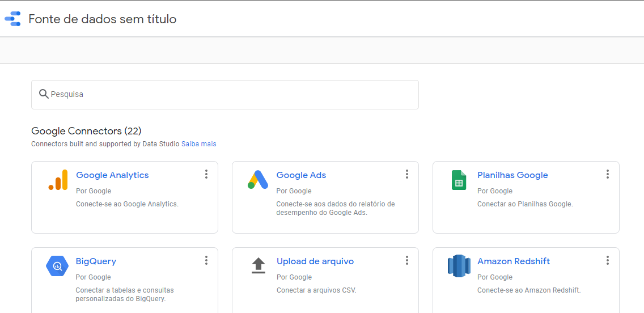The width and height of the screenshot is (644, 313).
Task: Edit the title Fonte de dados sem título
Action: (102, 19)
